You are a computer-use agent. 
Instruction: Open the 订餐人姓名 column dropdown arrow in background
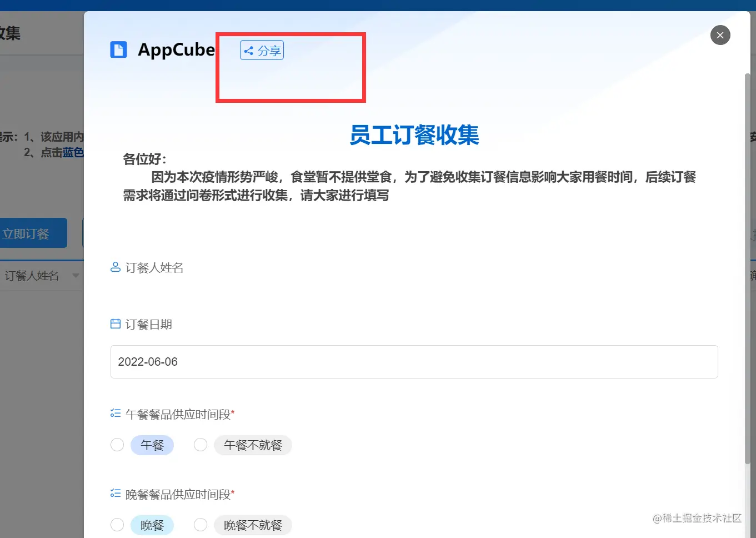click(x=76, y=276)
